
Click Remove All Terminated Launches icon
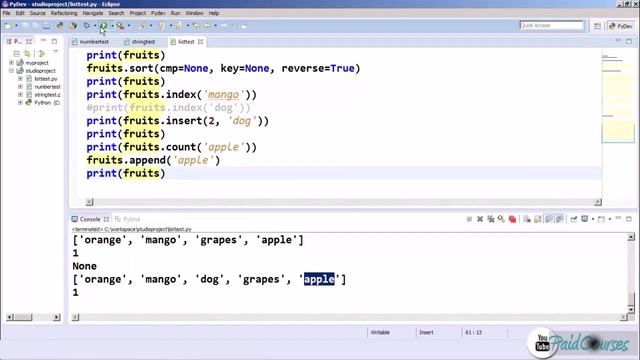click(x=491, y=219)
